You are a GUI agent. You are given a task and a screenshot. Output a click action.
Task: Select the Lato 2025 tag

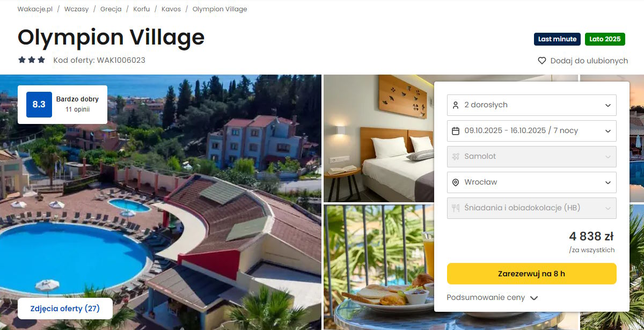[605, 39]
